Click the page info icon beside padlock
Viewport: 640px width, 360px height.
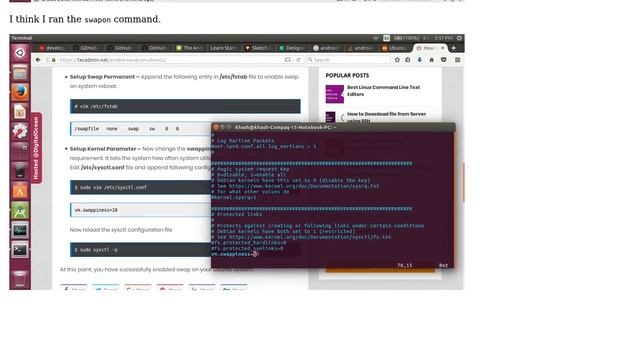48,60
